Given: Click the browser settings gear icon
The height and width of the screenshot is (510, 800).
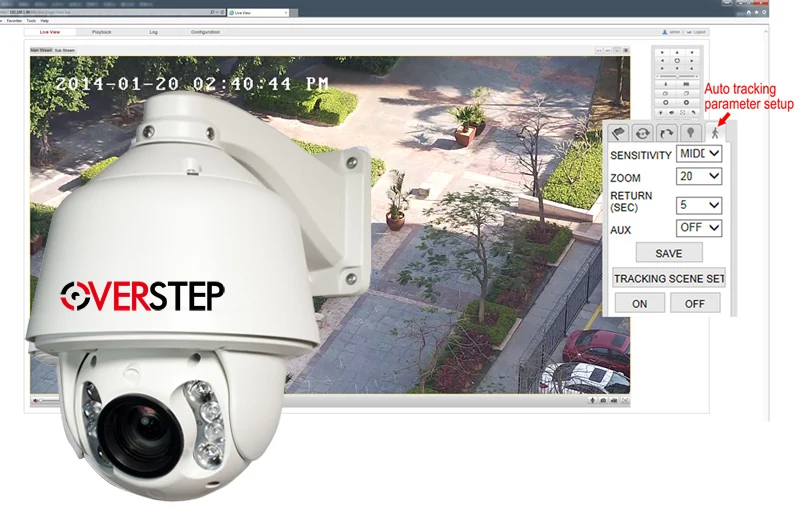Looking at the screenshot, I should (x=764, y=12).
